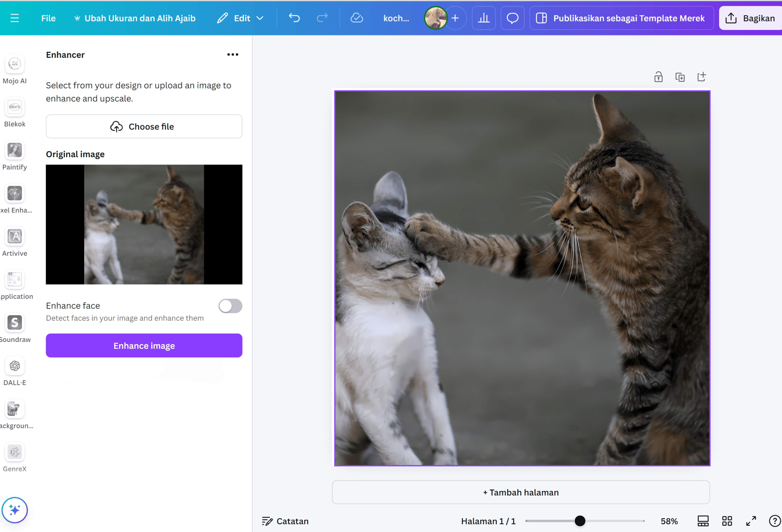Screen dimensions: 782x532
Task: Open the analytics bar chart icon
Action: (484, 18)
